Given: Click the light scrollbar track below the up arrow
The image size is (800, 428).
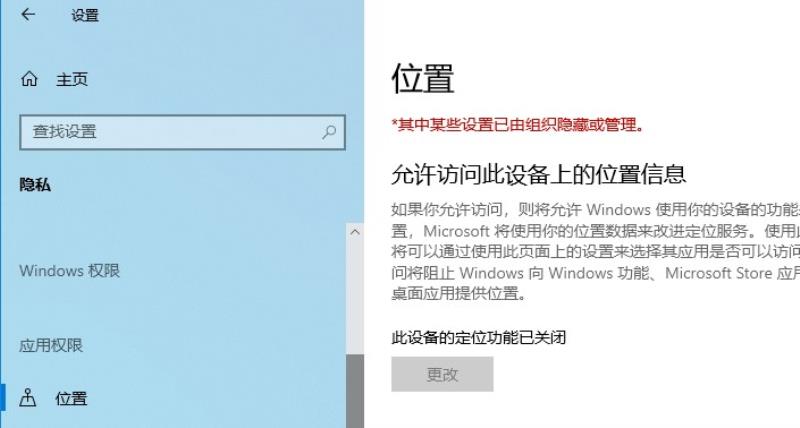Looking at the screenshot, I should click(x=355, y=298).
